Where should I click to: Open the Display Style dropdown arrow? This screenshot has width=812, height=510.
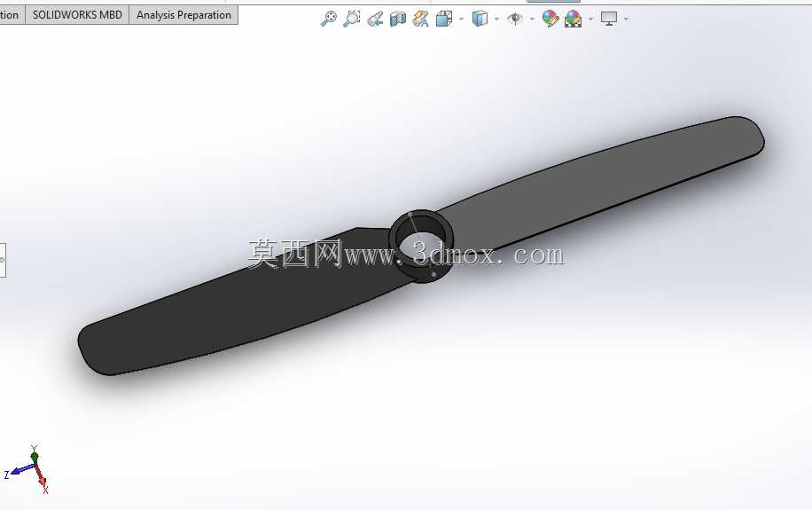pos(496,20)
